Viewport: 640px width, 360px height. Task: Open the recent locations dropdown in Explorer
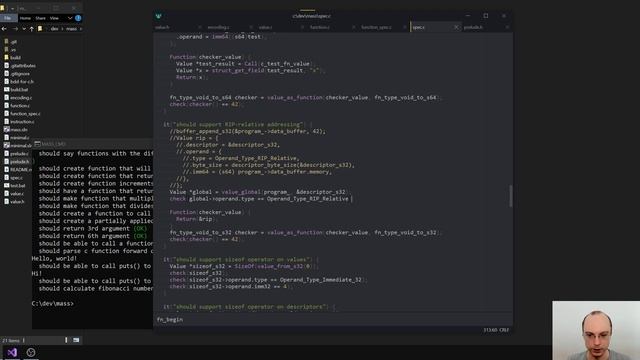click(24, 29)
